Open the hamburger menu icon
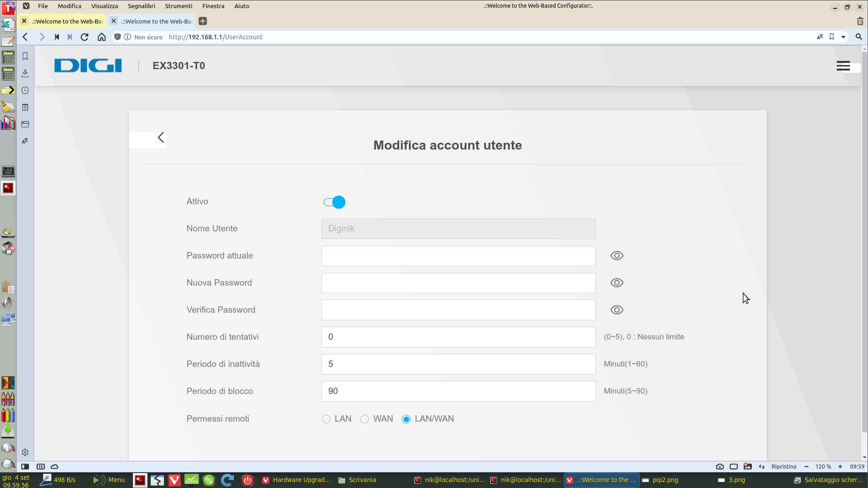 pyautogui.click(x=843, y=66)
